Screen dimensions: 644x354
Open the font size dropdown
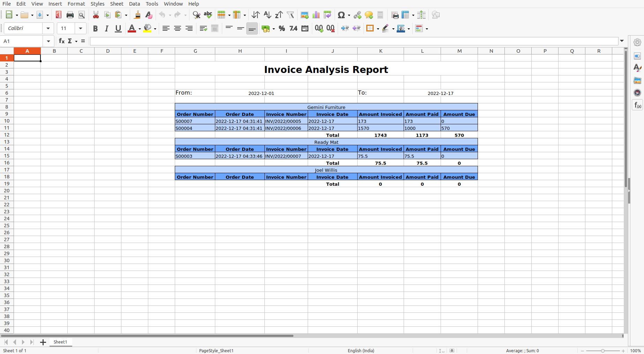click(81, 29)
